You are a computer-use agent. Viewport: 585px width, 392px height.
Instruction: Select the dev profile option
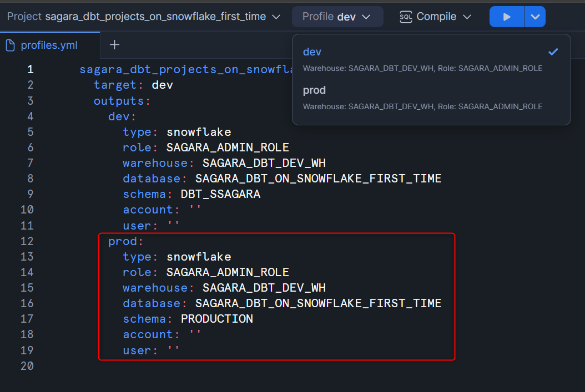431,60
